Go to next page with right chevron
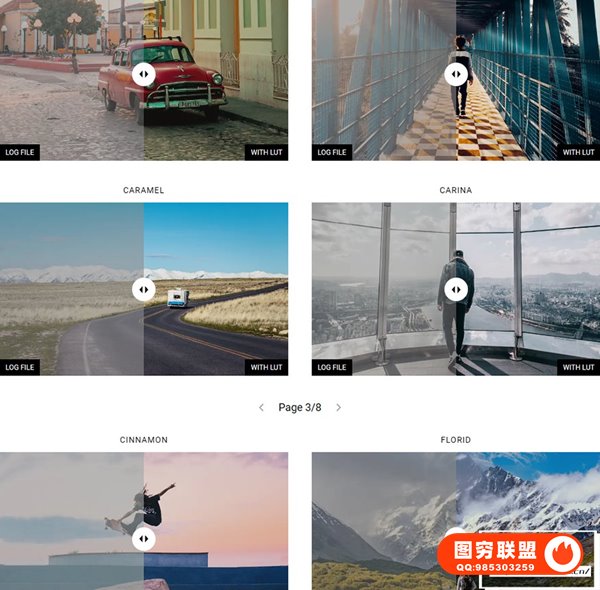This screenshot has height=590, width=600. tap(339, 407)
